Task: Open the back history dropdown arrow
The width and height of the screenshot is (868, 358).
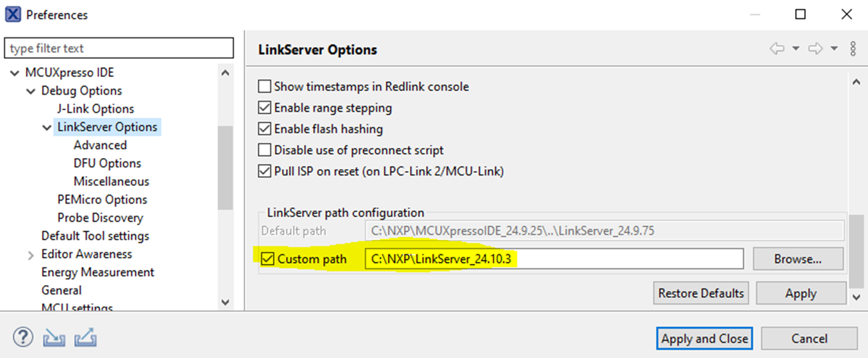Action: [796, 49]
